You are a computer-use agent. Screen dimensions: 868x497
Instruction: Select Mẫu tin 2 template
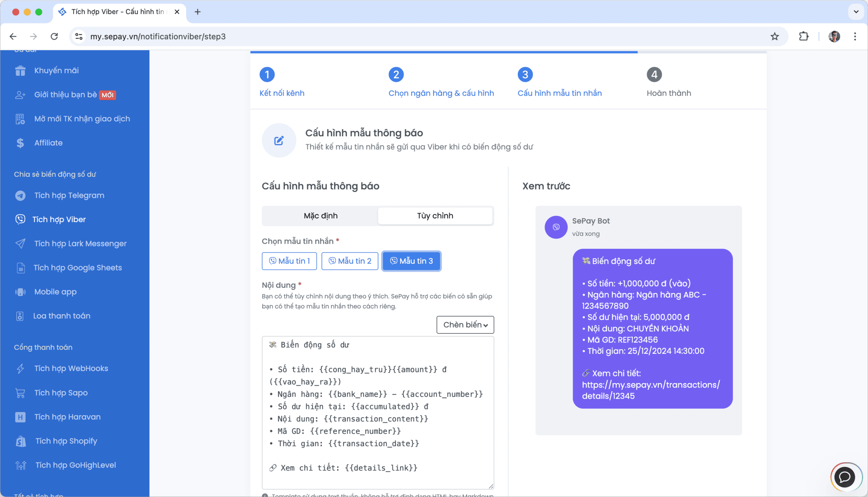[350, 261]
